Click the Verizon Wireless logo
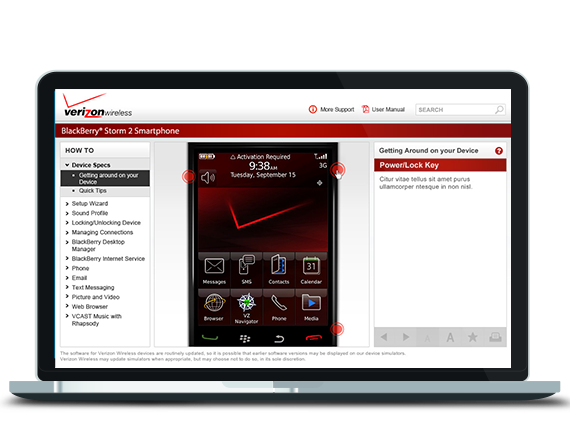 [x=97, y=105]
